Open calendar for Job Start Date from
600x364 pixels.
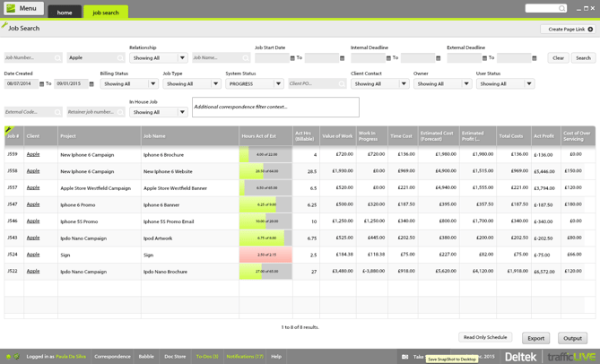292,58
